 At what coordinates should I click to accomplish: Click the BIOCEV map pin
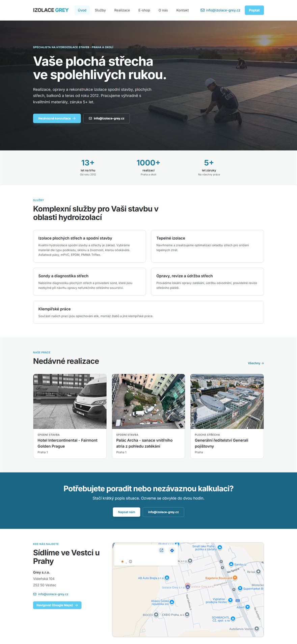156,615
